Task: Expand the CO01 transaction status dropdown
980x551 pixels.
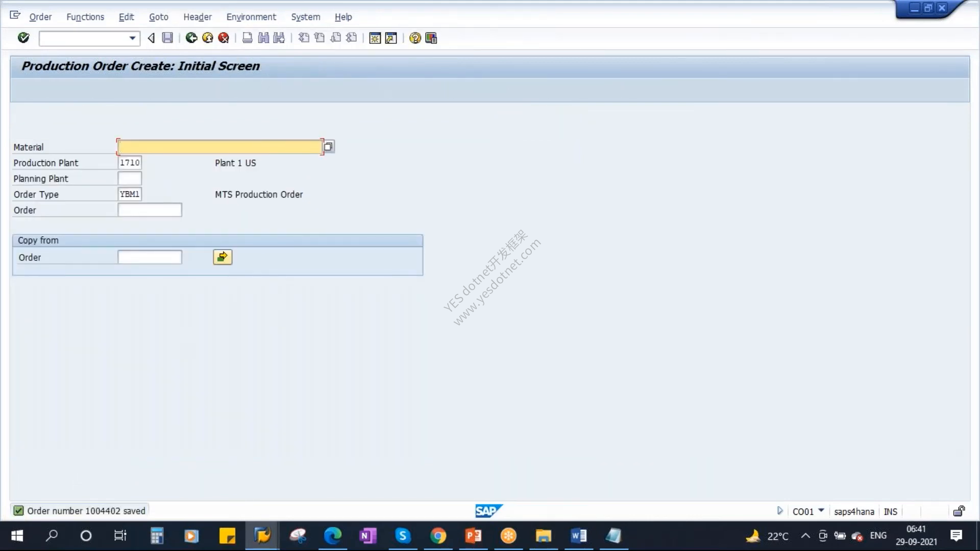Action: (x=821, y=510)
